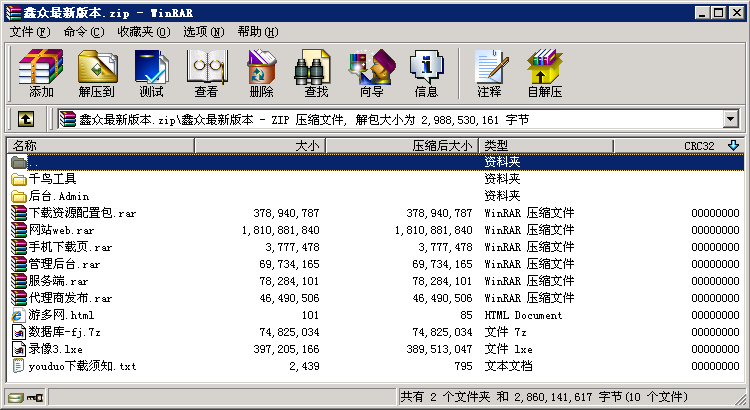
Task: Launch the 向导 (Wizard) icon
Action: point(371,73)
